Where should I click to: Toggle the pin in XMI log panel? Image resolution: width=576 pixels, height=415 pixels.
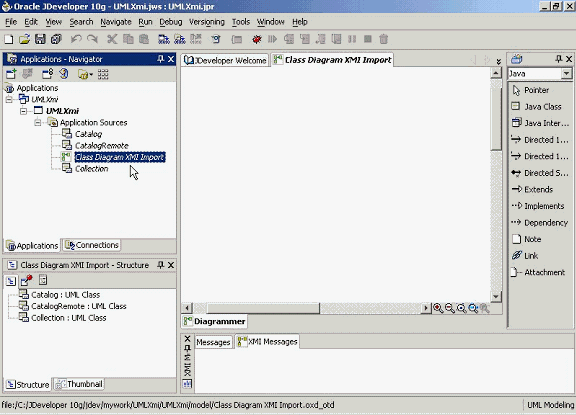click(x=187, y=348)
